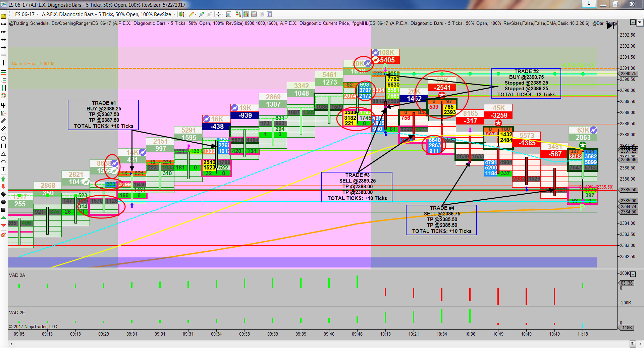The height and width of the screenshot is (348, 644).
Task: Click the horizontal scrollbar right arrow
Action: click(x=641, y=344)
